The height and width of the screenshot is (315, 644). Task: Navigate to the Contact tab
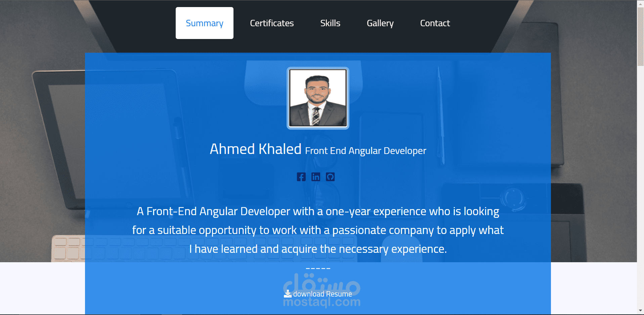435,23
